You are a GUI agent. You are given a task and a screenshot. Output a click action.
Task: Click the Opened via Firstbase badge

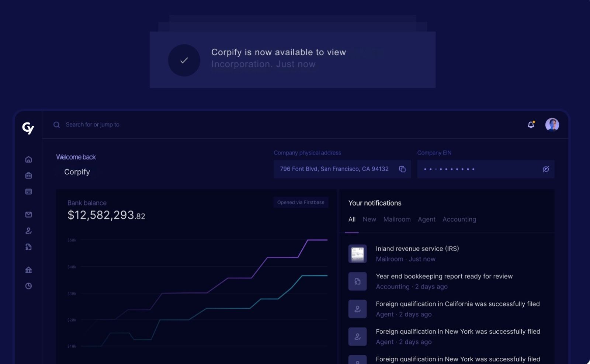[301, 202]
